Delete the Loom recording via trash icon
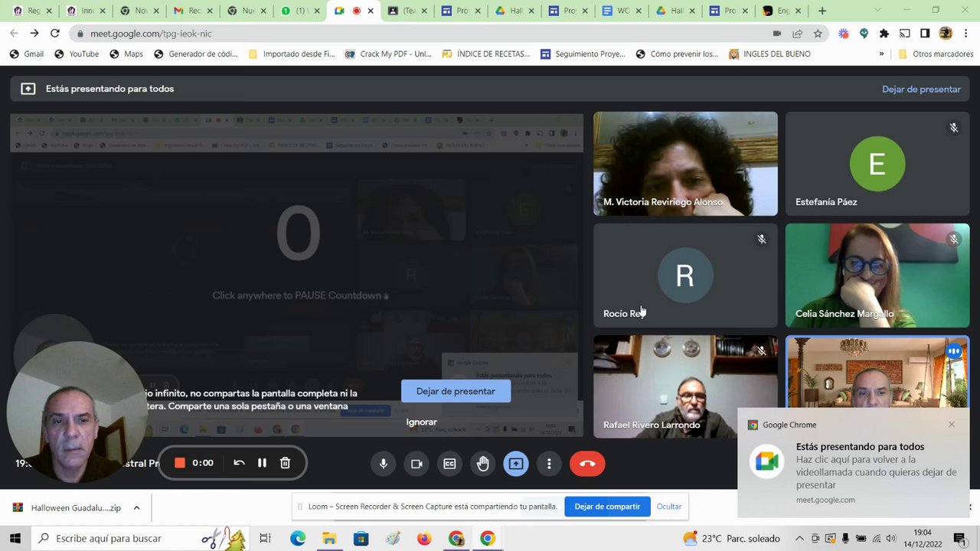 [285, 463]
